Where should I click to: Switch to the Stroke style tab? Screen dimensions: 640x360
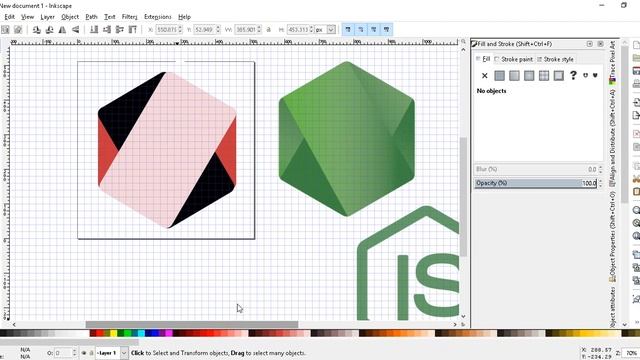555,59
